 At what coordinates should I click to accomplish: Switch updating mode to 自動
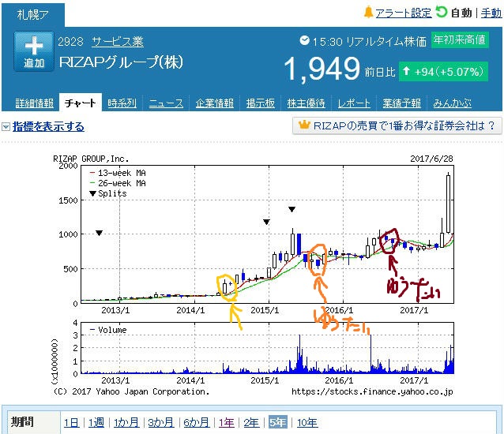coord(461,13)
